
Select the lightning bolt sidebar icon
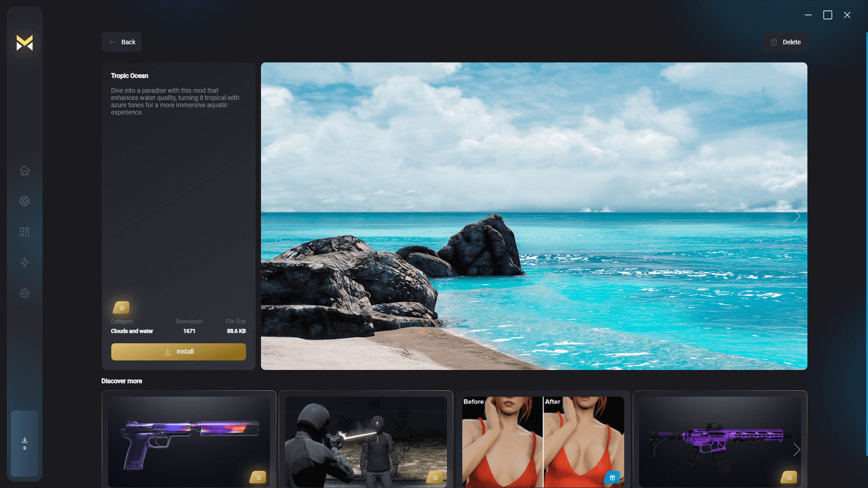point(24,263)
